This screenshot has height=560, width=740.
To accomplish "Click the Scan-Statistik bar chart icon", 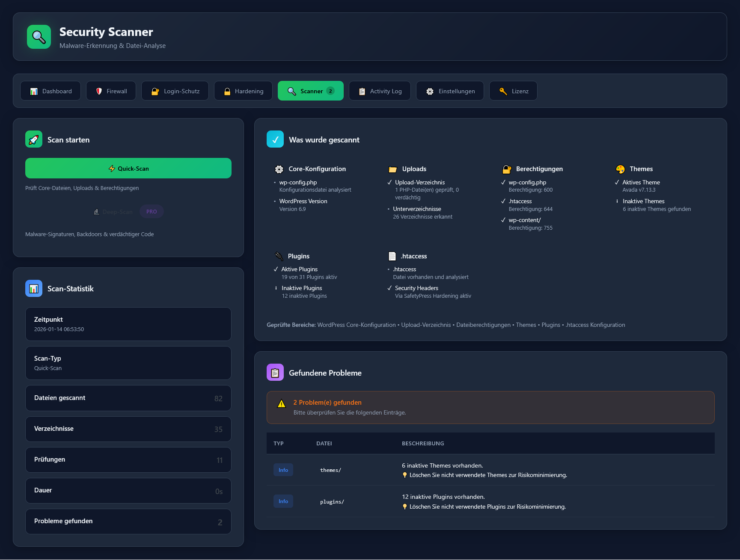I will pyautogui.click(x=33, y=288).
